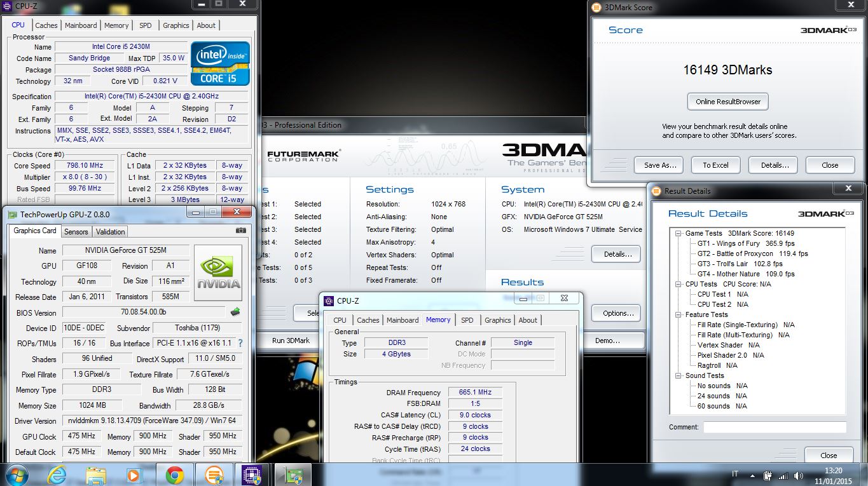Screen dimensions: 868x486
Task: Open Windows Media Player from the taskbar
Action: pos(134,475)
